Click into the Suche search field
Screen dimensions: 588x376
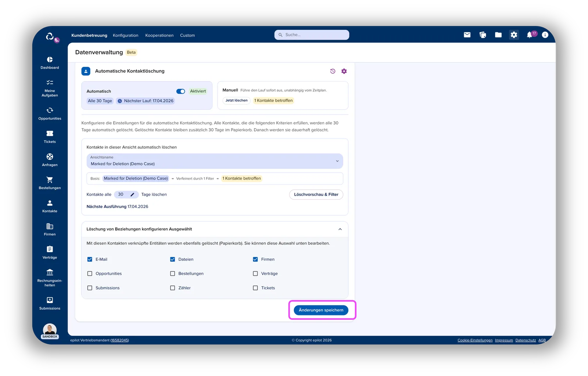[x=312, y=35]
